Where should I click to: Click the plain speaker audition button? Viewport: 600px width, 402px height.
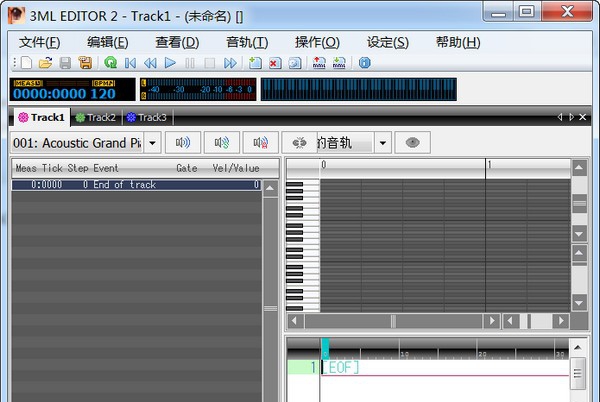click(183, 143)
